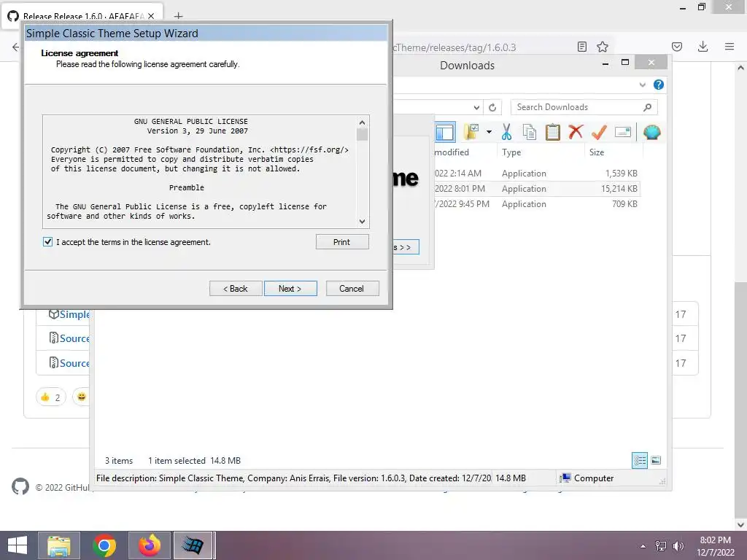
Task: Switch Downloads to large icons view in status bar
Action: (656, 460)
